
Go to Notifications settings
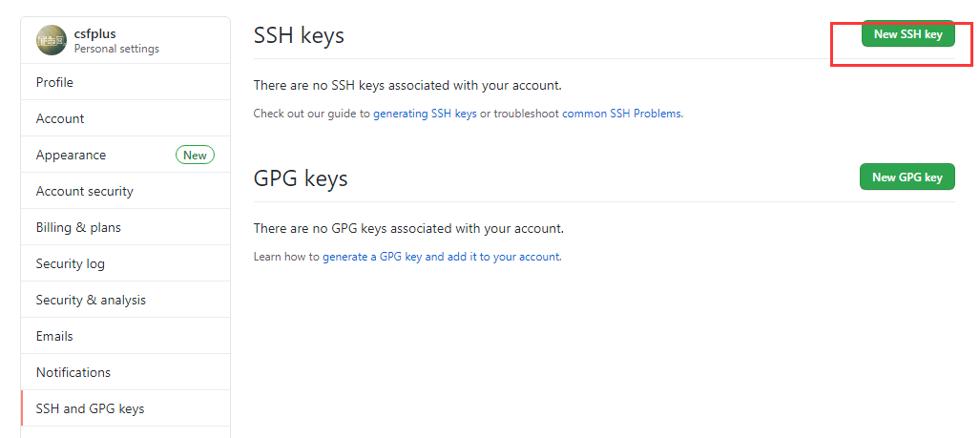click(x=73, y=372)
